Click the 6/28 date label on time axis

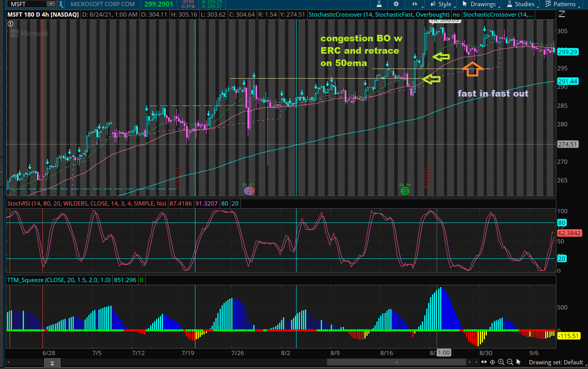point(49,353)
